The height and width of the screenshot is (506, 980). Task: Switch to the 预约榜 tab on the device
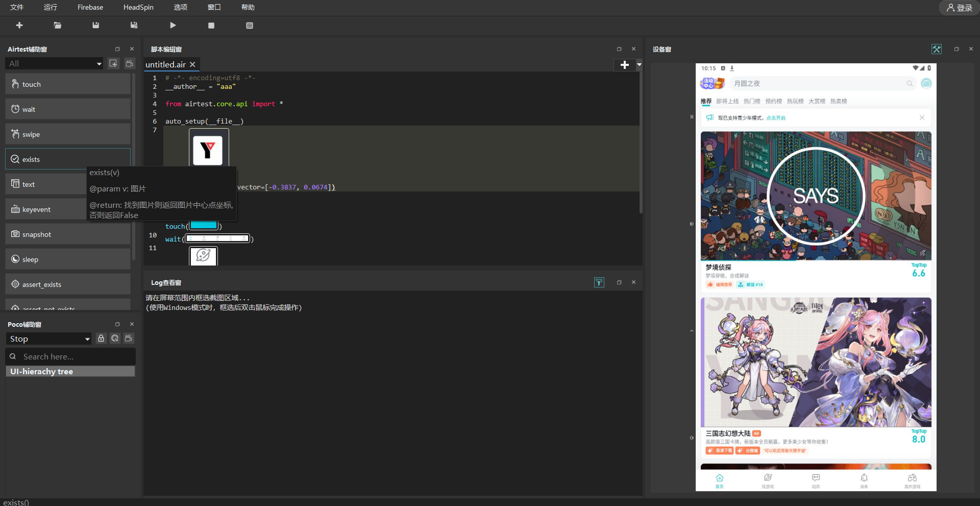coord(774,101)
